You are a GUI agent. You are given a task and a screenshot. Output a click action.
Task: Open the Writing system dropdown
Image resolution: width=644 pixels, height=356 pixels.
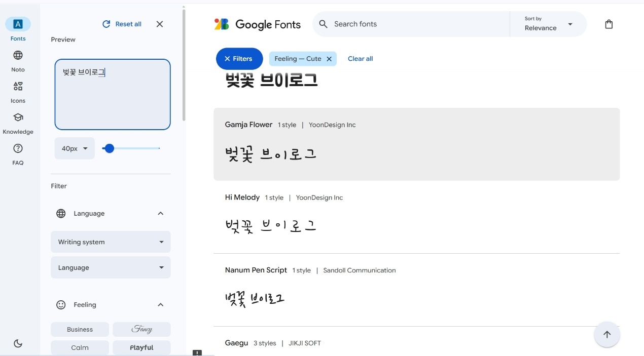click(111, 242)
